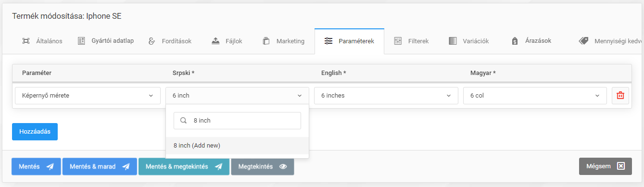Click the Filterek sliders icon
This screenshot has width=644, height=187.
coord(398,41)
